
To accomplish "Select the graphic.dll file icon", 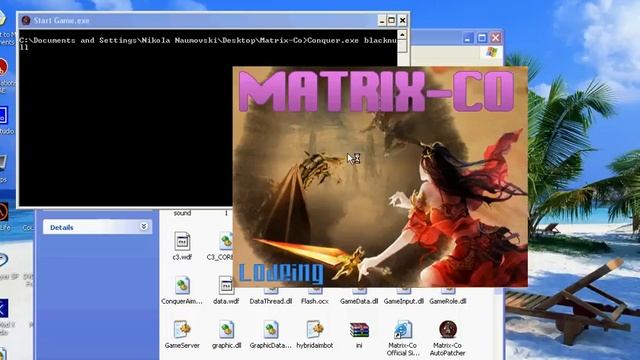I will 226,329.
